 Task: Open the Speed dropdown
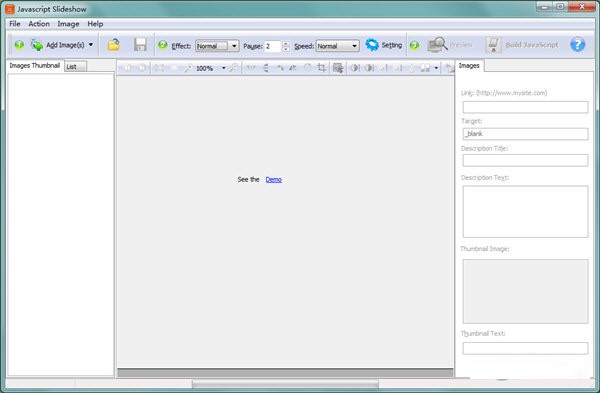(x=338, y=46)
